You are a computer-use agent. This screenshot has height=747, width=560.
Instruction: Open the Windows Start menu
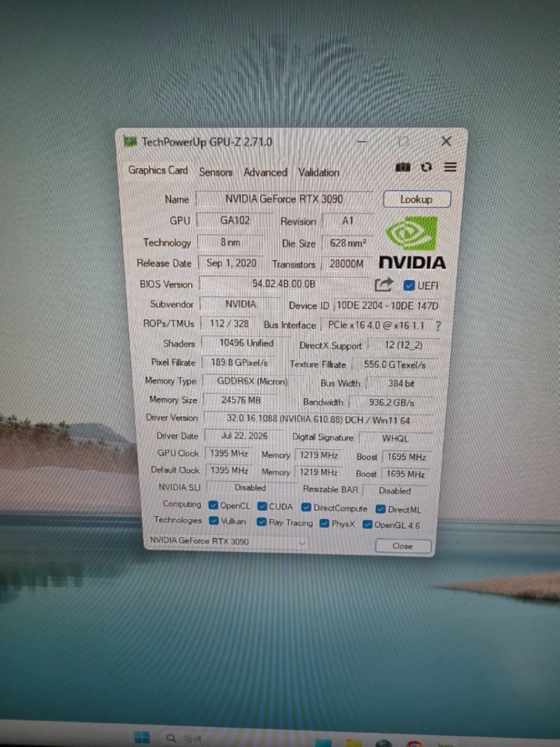pyautogui.click(x=142, y=737)
